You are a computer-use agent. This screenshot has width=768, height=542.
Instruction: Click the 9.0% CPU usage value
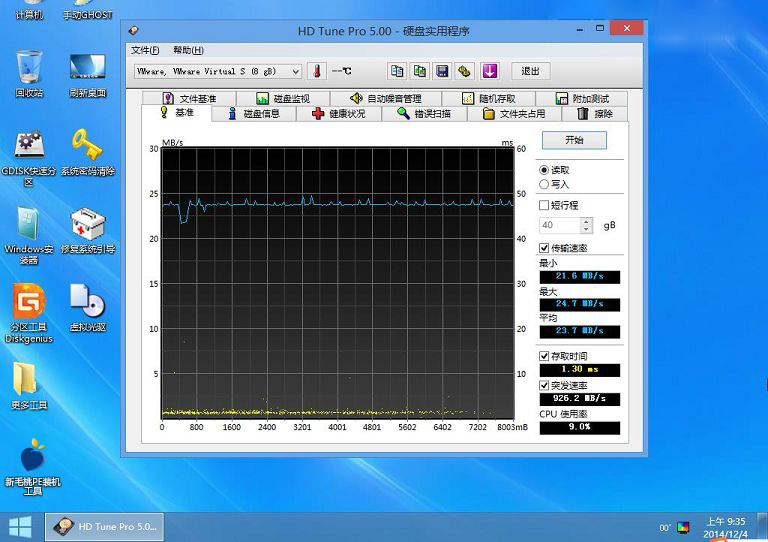pos(579,427)
